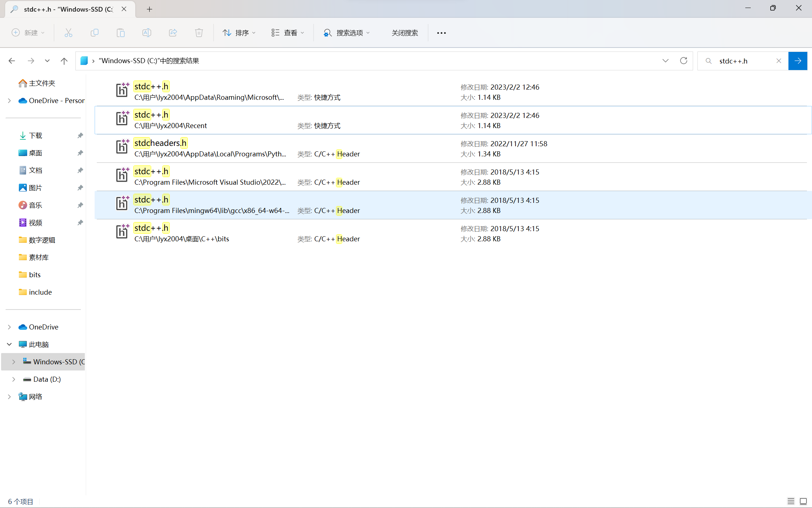Go up one folder level
812x508 pixels.
click(x=64, y=61)
